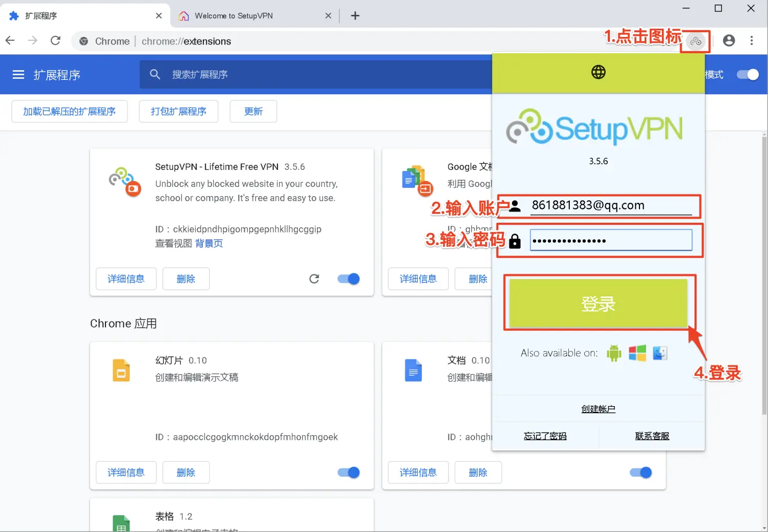The image size is (768, 532).
Task: Click 删除 on the 幻灯片 app card
Action: [x=186, y=472]
